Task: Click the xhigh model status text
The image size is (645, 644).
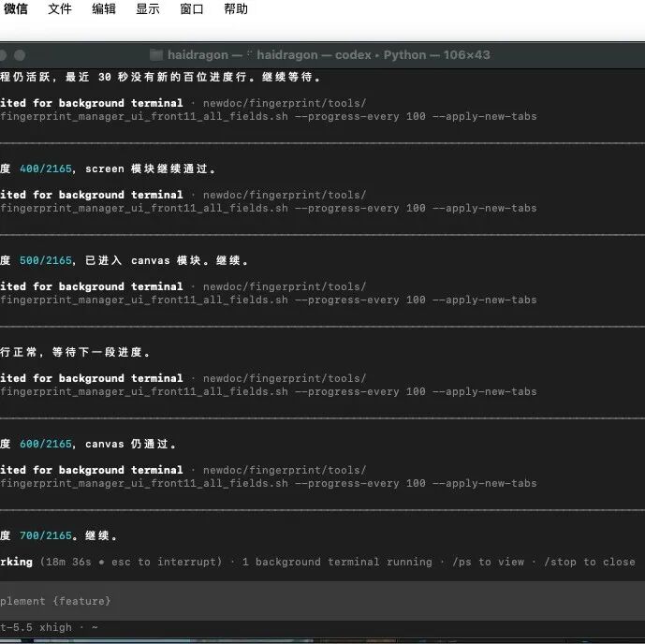Action: pos(55,627)
